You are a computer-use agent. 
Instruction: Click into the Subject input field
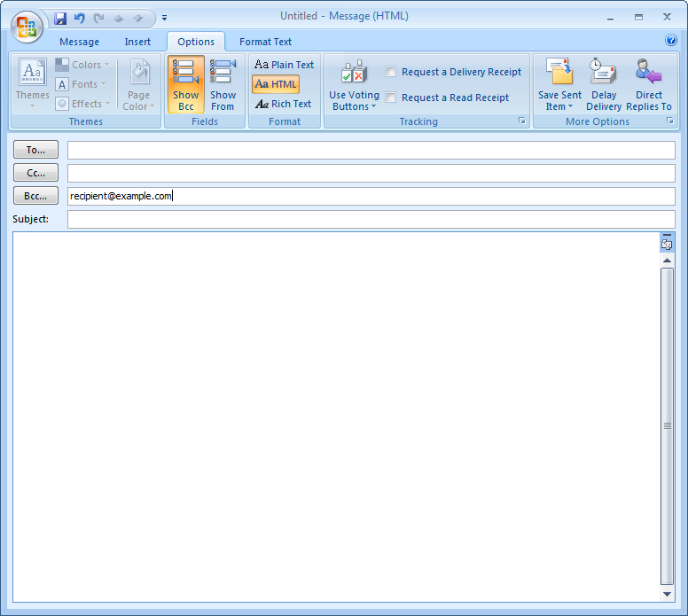[x=371, y=219]
